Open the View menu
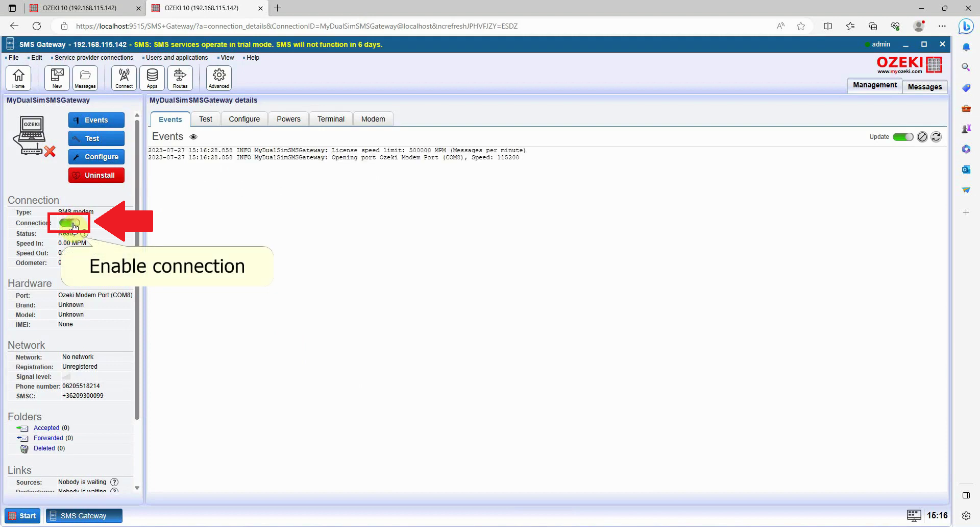The image size is (980, 527). pyautogui.click(x=227, y=58)
